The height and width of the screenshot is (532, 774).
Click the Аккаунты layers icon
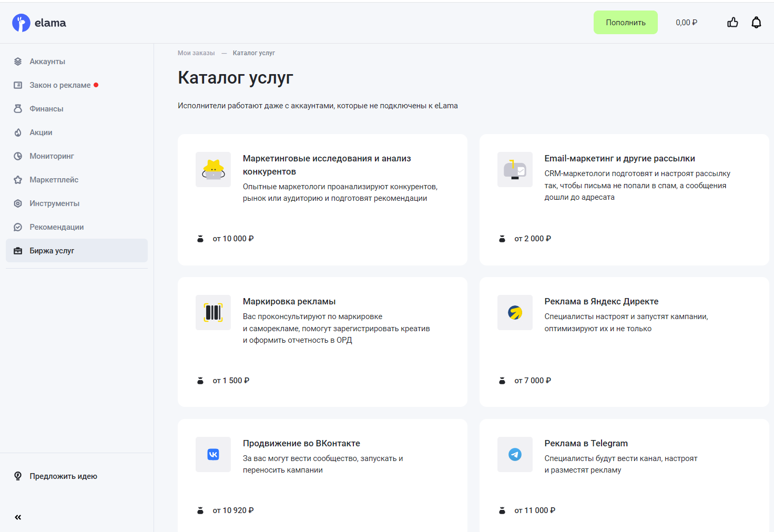[x=18, y=62]
